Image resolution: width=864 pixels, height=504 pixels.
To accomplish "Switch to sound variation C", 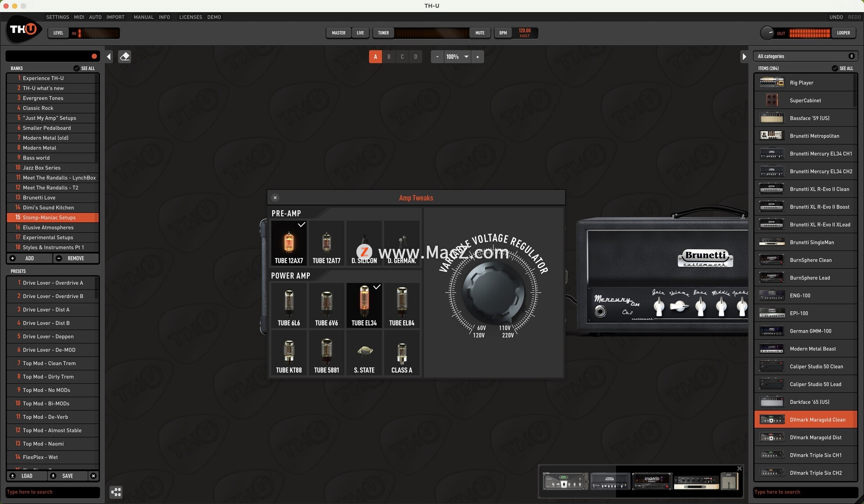I will 402,57.
